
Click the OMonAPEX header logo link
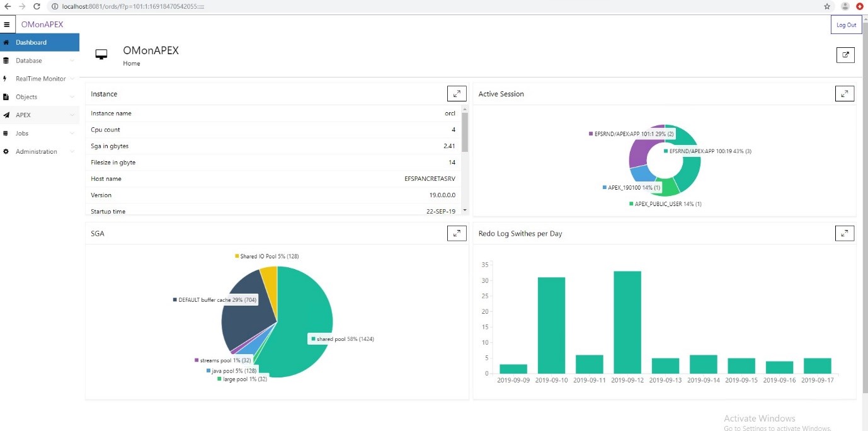42,25
